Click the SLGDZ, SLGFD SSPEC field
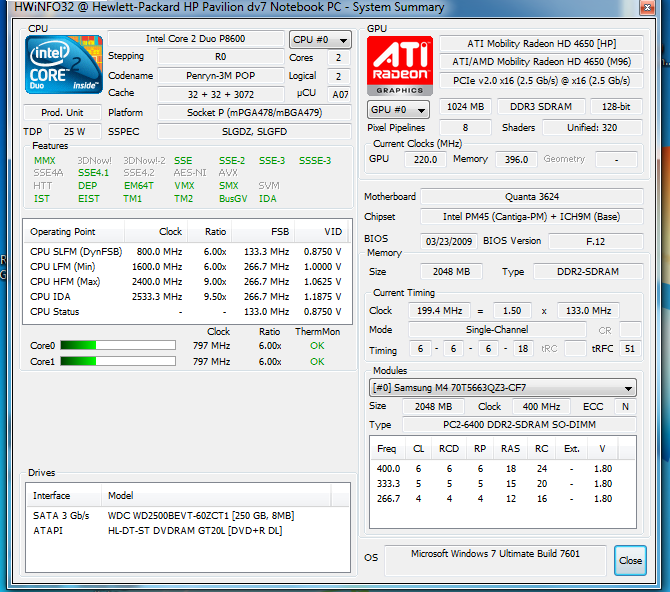Viewport: 670px width, 592px height. point(254,132)
